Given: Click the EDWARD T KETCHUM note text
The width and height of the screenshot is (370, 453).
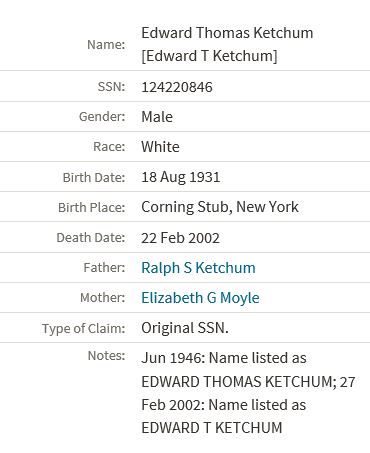Looking at the screenshot, I should (x=212, y=428).
